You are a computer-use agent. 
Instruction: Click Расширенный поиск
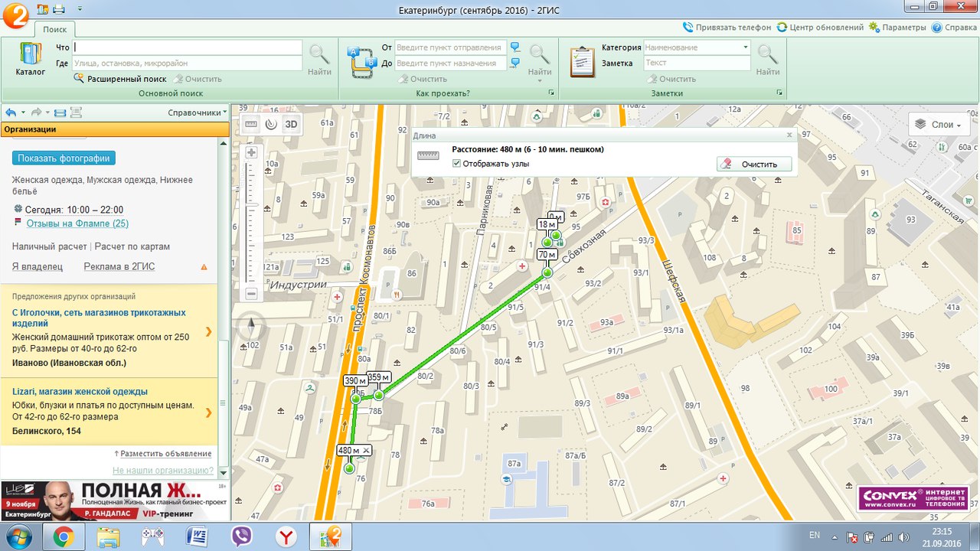pos(120,79)
